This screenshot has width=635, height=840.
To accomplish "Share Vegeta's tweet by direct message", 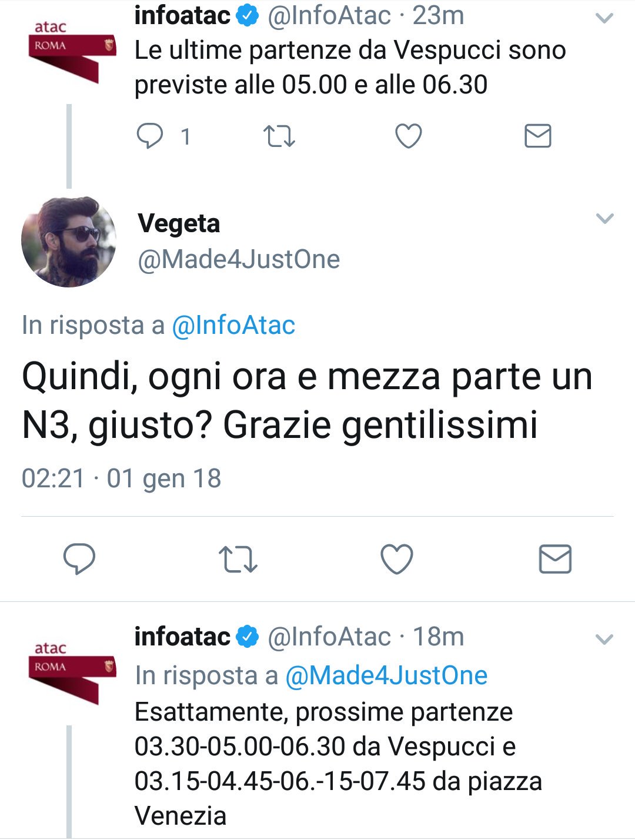I will 555,558.
